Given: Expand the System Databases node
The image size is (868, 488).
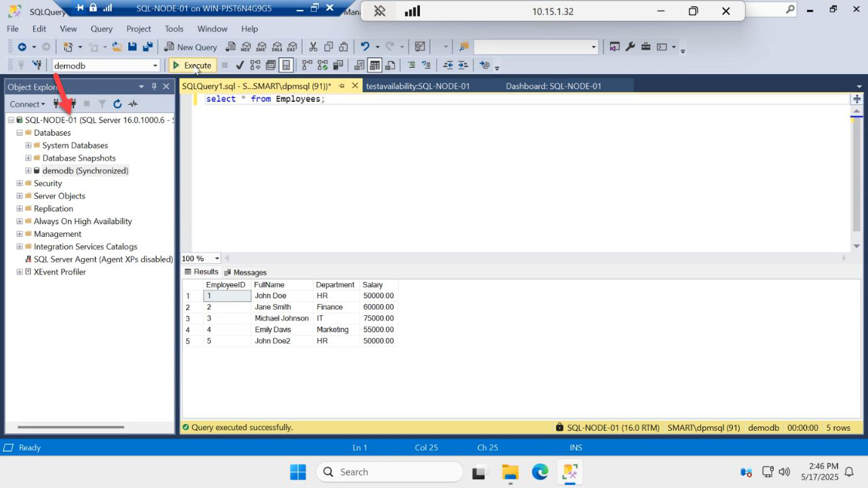Looking at the screenshot, I should [x=28, y=145].
